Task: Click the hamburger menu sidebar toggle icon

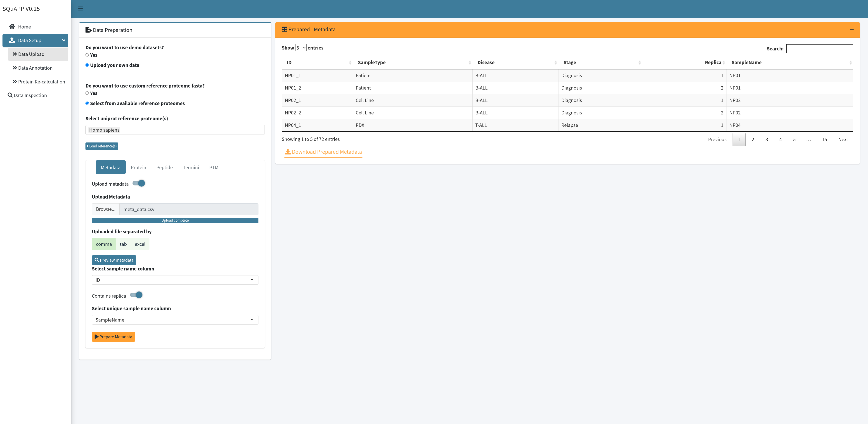Action: tap(80, 8)
